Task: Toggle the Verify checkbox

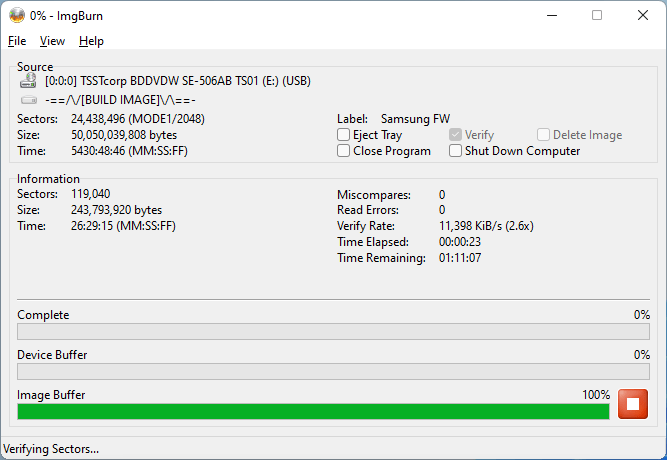Action: pyautogui.click(x=456, y=135)
